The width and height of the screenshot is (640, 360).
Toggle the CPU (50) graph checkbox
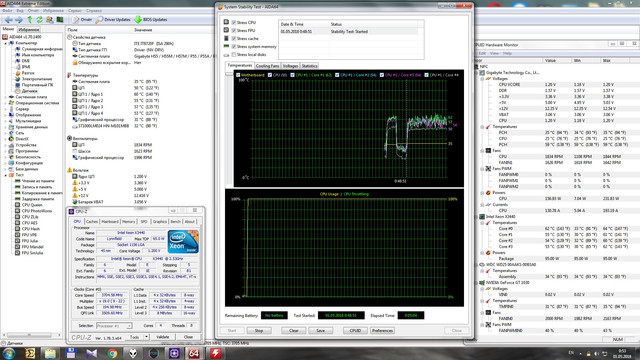pyautogui.click(x=270, y=75)
